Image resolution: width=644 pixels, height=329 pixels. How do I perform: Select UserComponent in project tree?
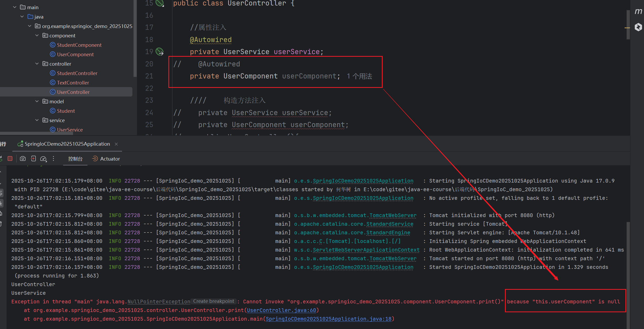[x=75, y=54]
